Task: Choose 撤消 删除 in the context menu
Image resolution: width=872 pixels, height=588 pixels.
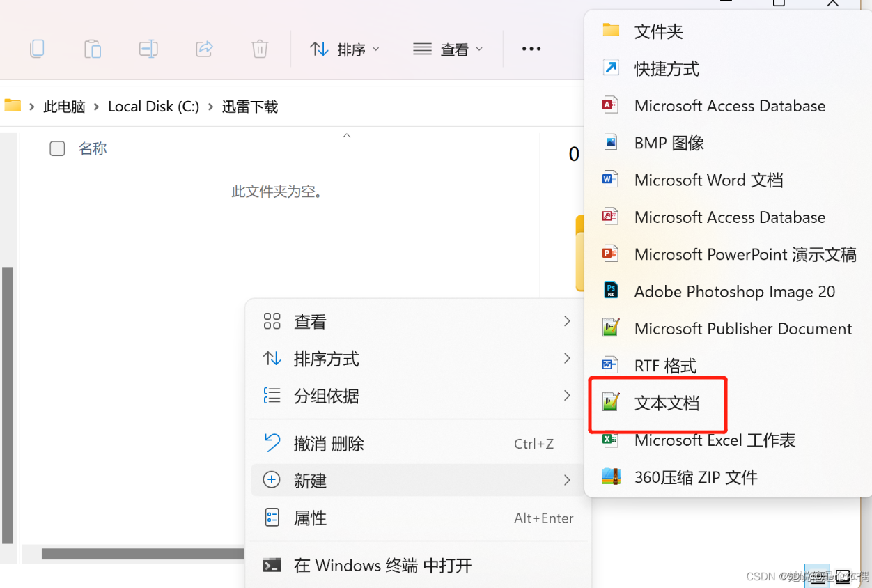Action: pyautogui.click(x=417, y=443)
